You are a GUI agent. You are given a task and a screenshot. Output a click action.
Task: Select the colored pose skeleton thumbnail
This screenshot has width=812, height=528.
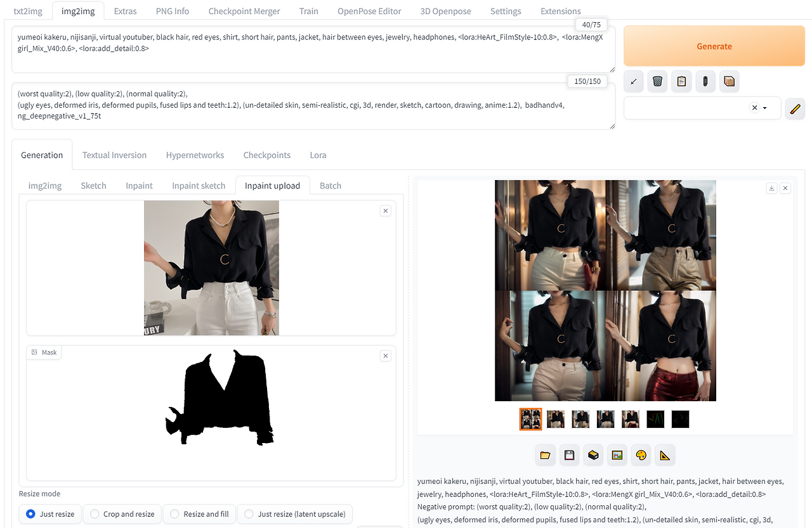655,419
